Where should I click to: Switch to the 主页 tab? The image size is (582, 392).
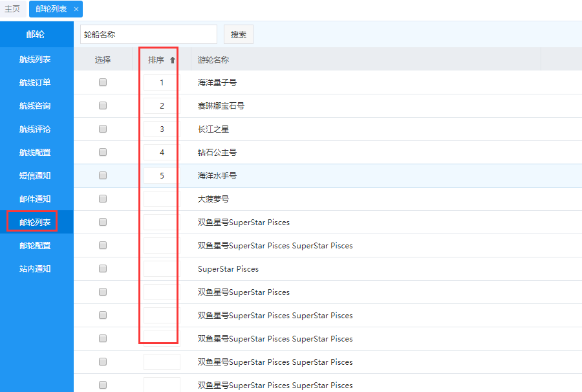(12, 9)
